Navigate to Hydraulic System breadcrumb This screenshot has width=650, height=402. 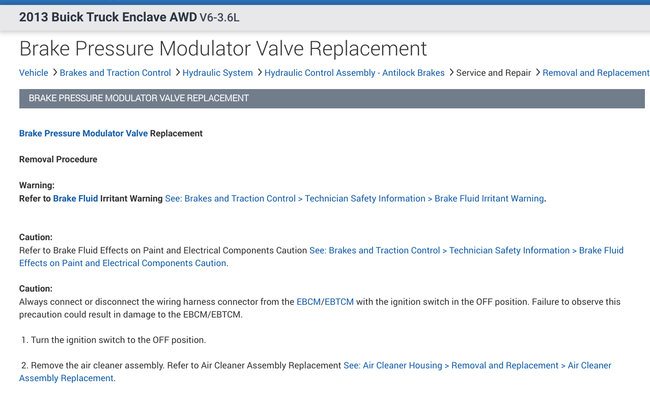click(218, 73)
